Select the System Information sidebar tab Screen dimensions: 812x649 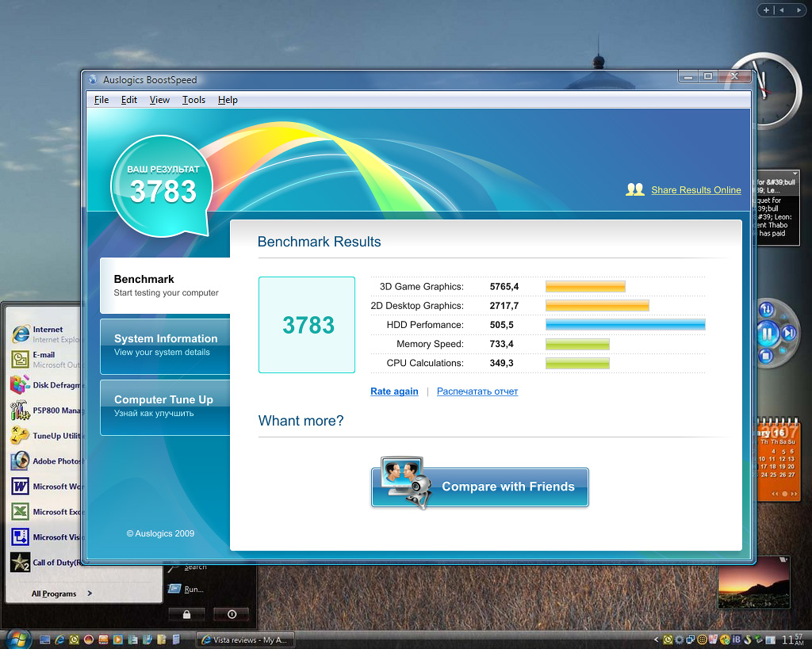point(165,345)
